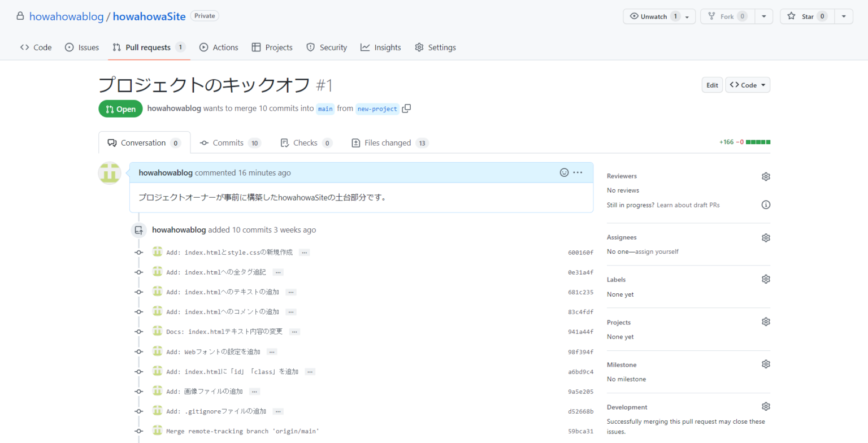Open the Labels gear settings
The height and width of the screenshot is (443, 868).
pyautogui.click(x=766, y=279)
